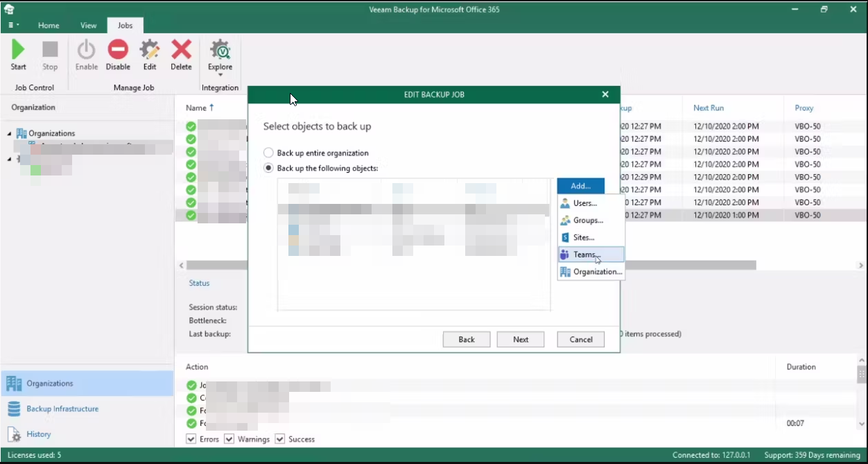
Task: Click Licenses used: 5 in status bar
Action: pyautogui.click(x=34, y=455)
